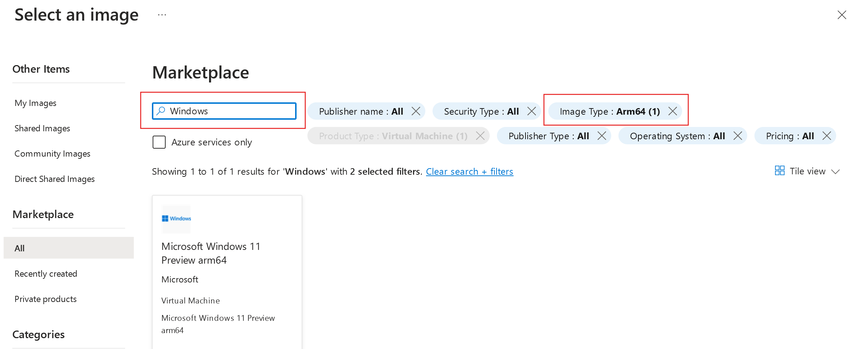Click the Microsoft publisher name on card
Viewport: 868px width, 349px height.
point(180,280)
